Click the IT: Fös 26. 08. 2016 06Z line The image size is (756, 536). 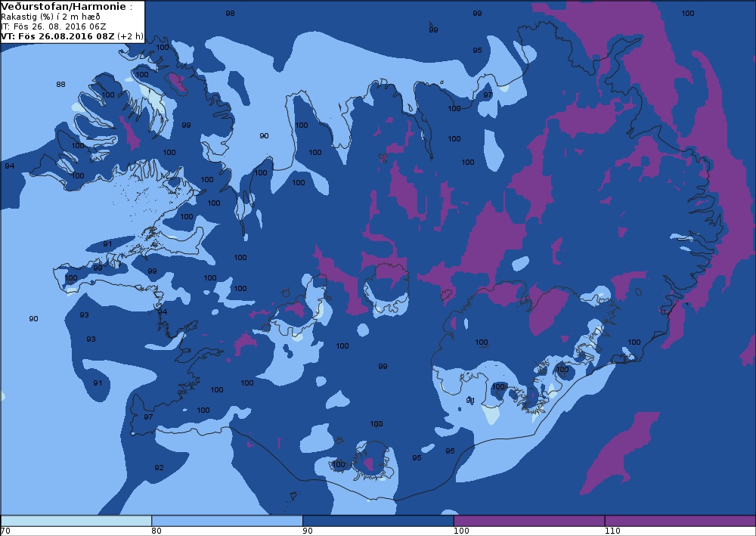(x=54, y=26)
